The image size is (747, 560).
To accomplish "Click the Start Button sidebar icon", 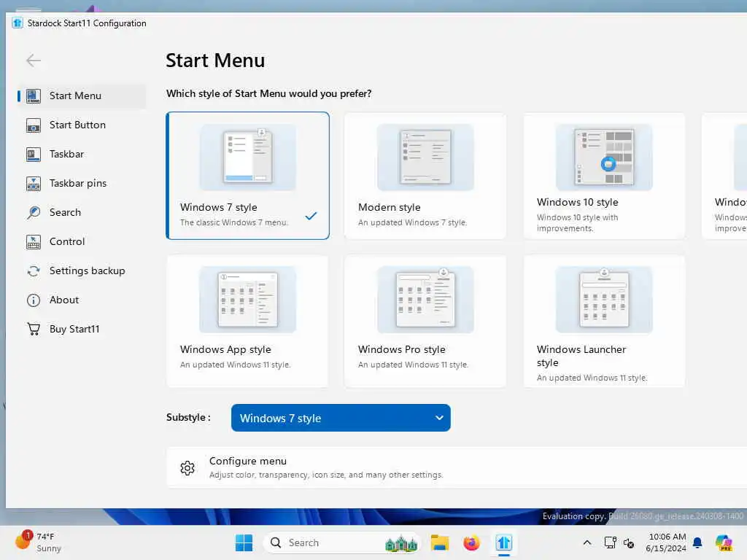I will tap(34, 125).
